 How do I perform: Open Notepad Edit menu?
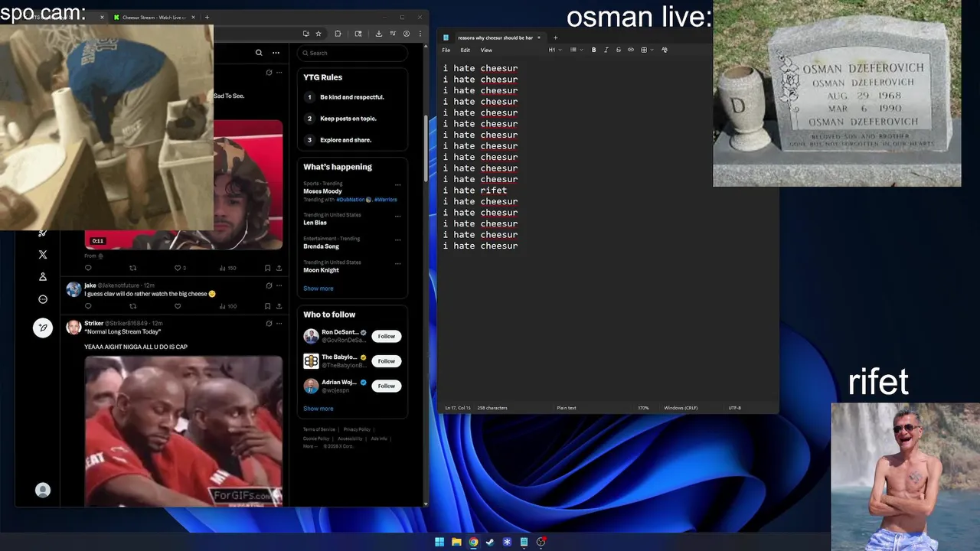click(465, 50)
